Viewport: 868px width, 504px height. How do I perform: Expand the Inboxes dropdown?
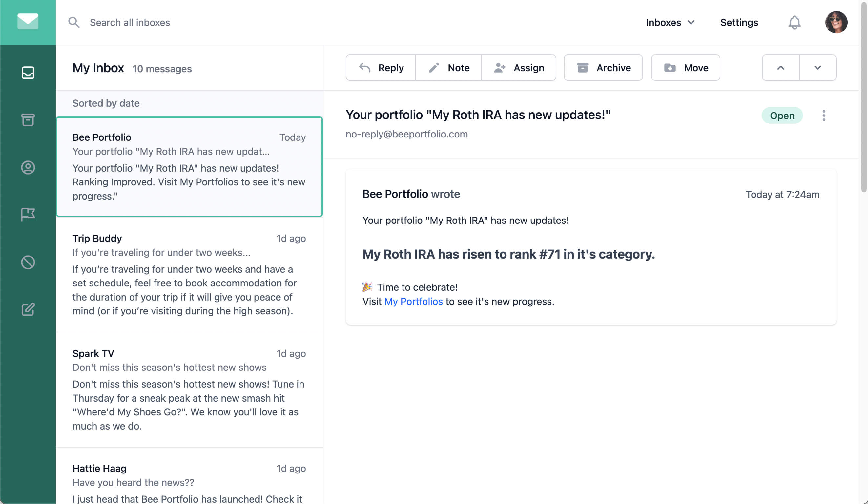coord(670,22)
